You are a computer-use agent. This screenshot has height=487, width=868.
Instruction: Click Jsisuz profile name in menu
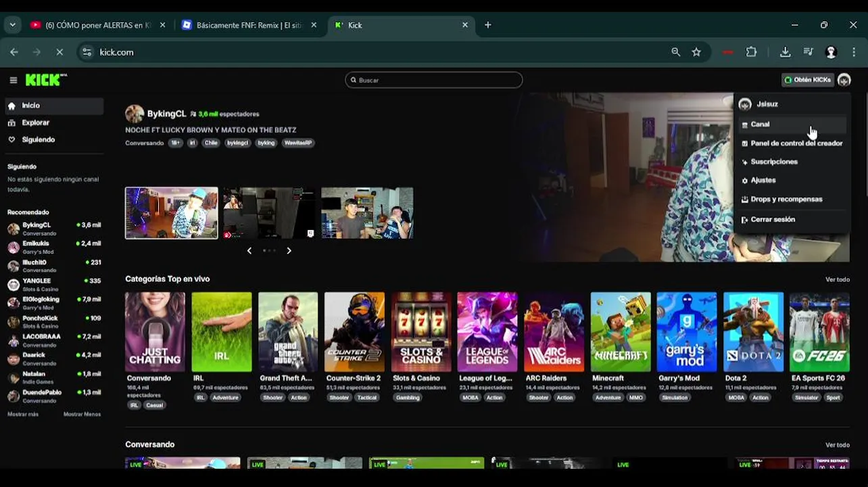pos(767,104)
